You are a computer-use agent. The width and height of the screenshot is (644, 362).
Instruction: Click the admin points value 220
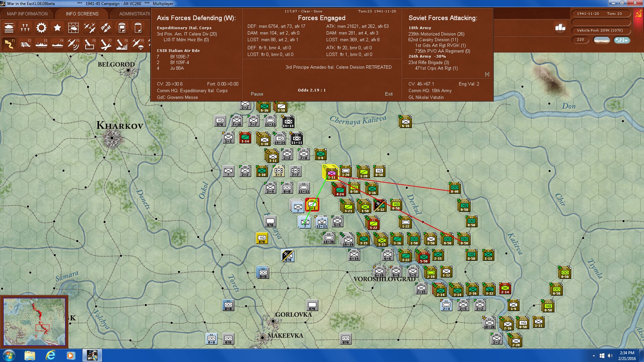(x=580, y=40)
